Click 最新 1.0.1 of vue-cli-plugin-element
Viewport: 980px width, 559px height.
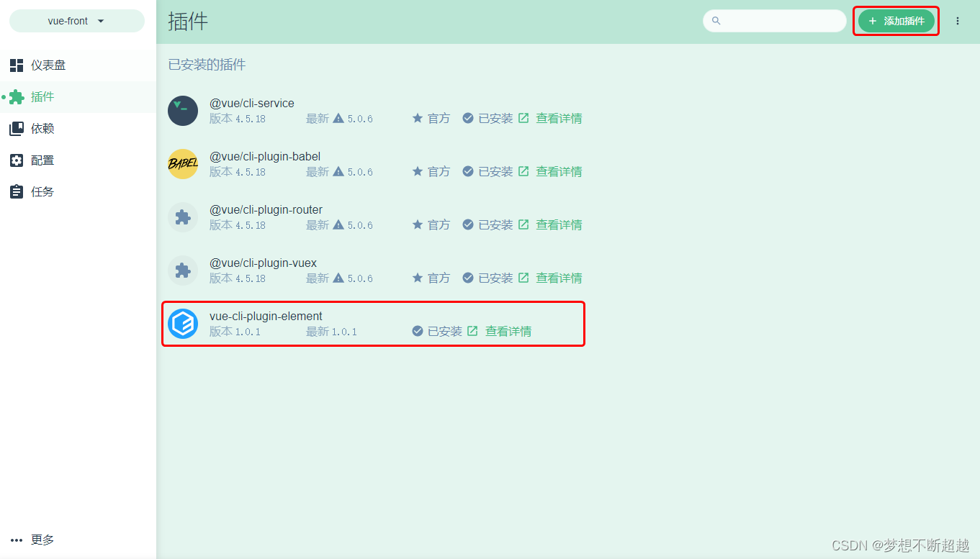click(x=331, y=332)
